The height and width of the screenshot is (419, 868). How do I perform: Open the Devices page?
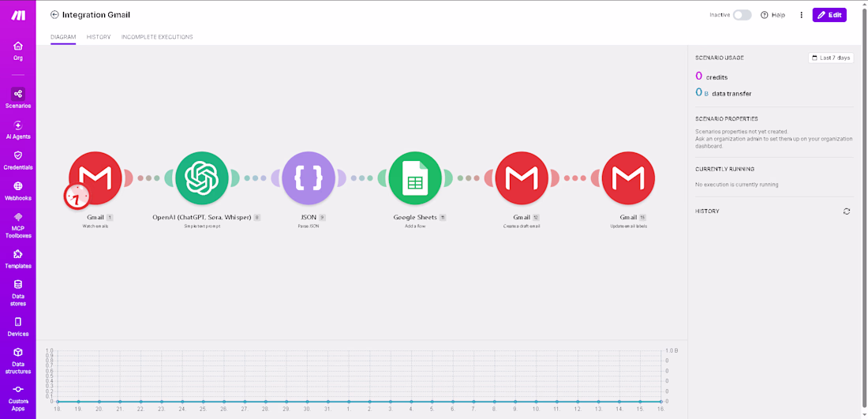tap(17, 327)
